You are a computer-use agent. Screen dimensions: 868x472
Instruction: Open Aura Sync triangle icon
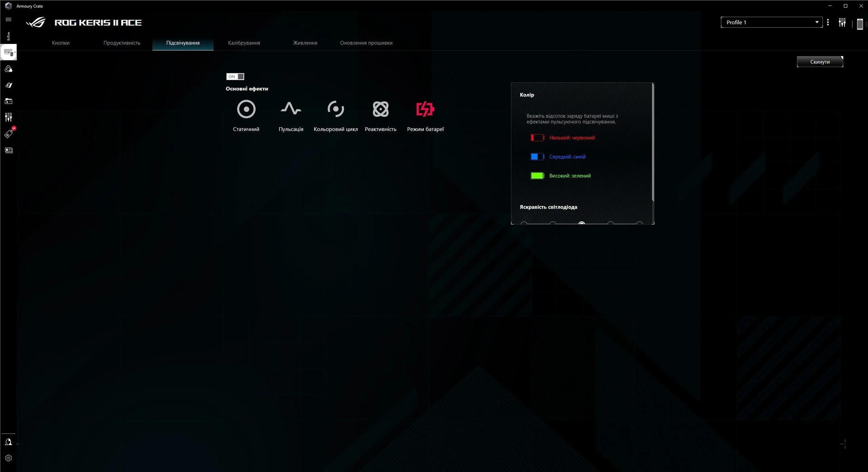point(8,69)
